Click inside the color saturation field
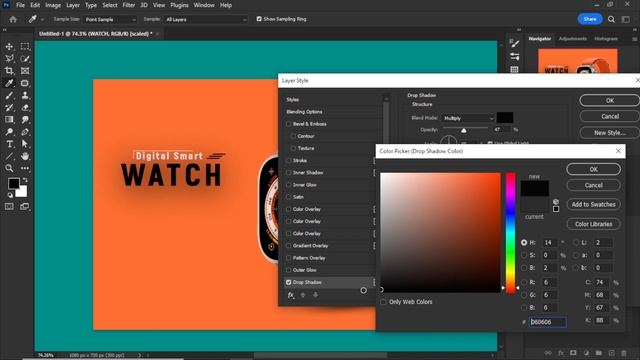The height and width of the screenshot is (360, 640). pyautogui.click(x=441, y=233)
